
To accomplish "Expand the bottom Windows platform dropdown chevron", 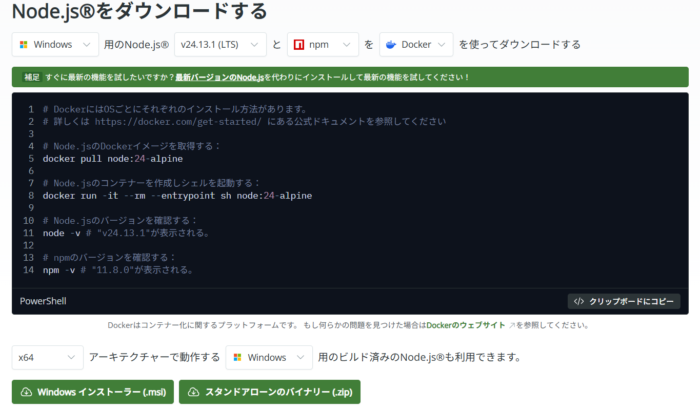I will click(x=301, y=357).
